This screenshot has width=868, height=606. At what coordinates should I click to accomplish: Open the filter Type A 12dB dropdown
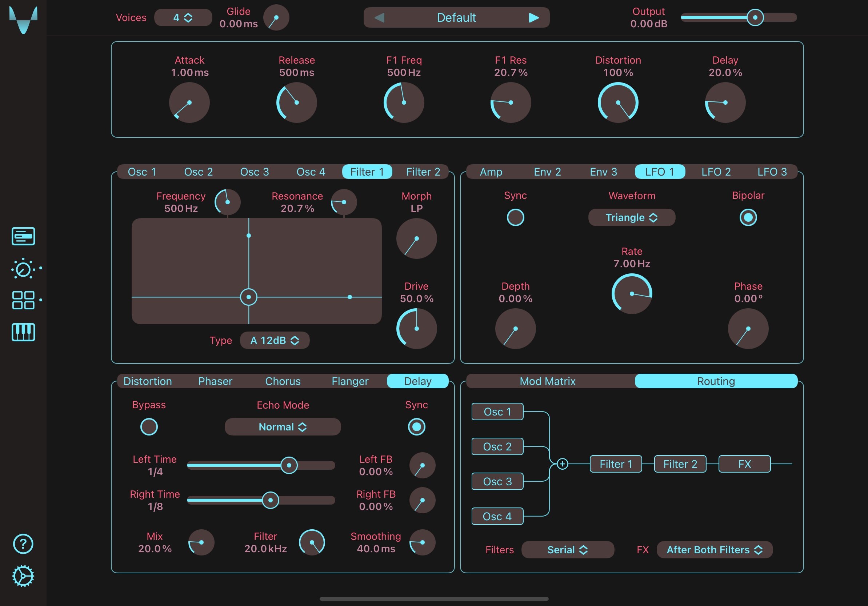pyautogui.click(x=275, y=340)
